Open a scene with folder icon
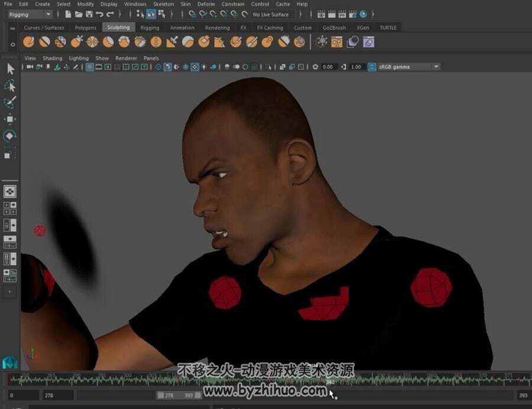 point(79,14)
